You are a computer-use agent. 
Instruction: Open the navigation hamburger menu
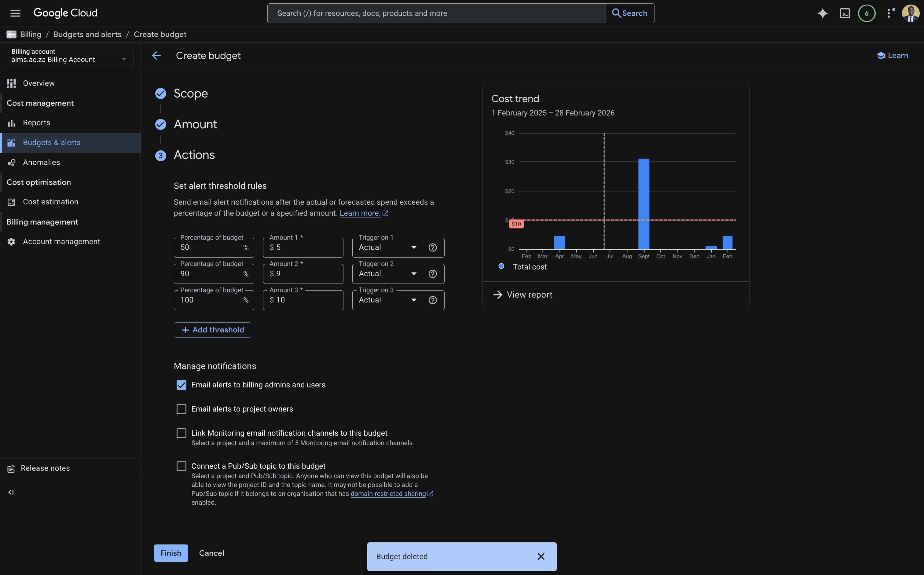[15, 13]
